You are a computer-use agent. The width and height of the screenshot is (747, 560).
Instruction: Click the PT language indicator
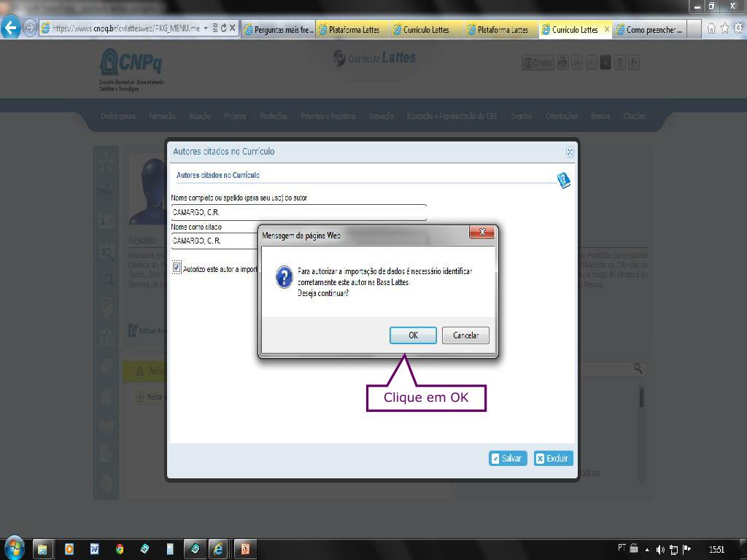click(x=622, y=548)
